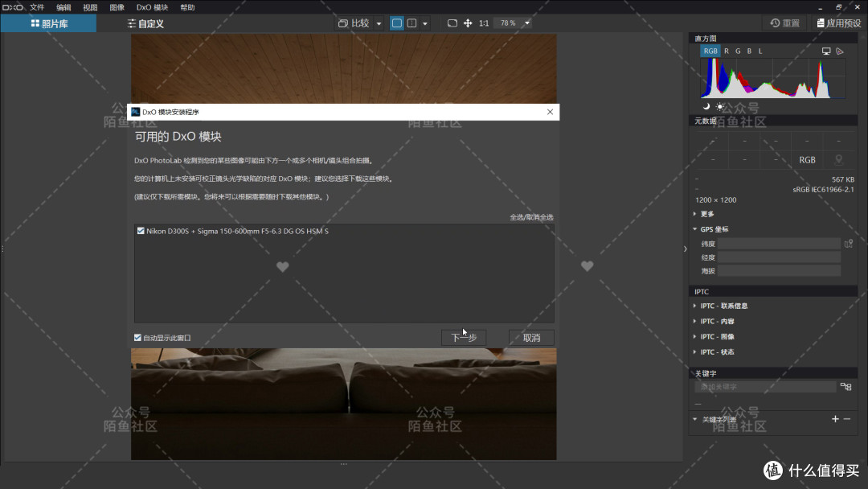Open the zoom percentage dropdown arrow
Screen dimensions: 868x489
527,23
